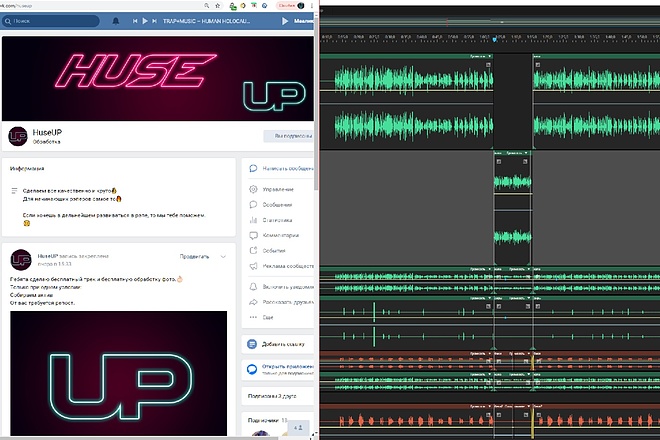Open VK notifications bell in header
The height and width of the screenshot is (440, 660).
(x=116, y=21)
